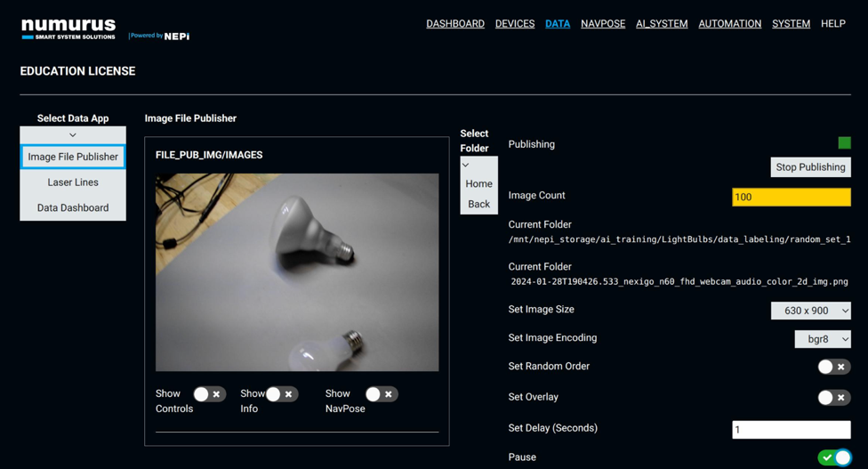The height and width of the screenshot is (469, 868).
Task: Click the Numurus logo
Action: (x=68, y=29)
